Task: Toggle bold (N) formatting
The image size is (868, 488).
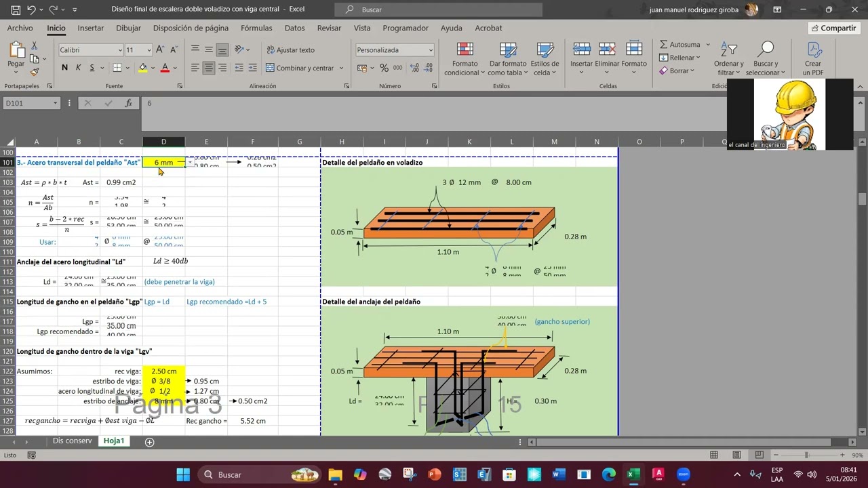Action: tap(64, 68)
